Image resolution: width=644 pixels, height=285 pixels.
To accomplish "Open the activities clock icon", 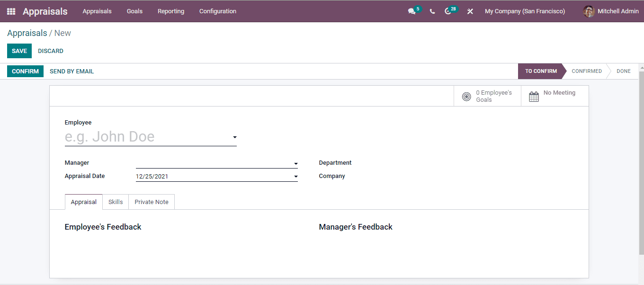I will coord(448,11).
